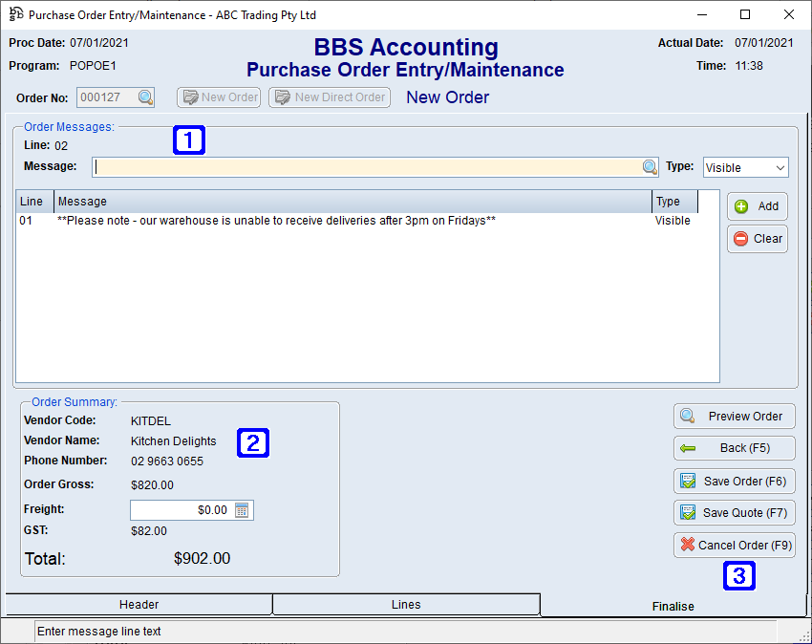Click the Message text input field
Screen dimensions: 812x644
coord(363,166)
